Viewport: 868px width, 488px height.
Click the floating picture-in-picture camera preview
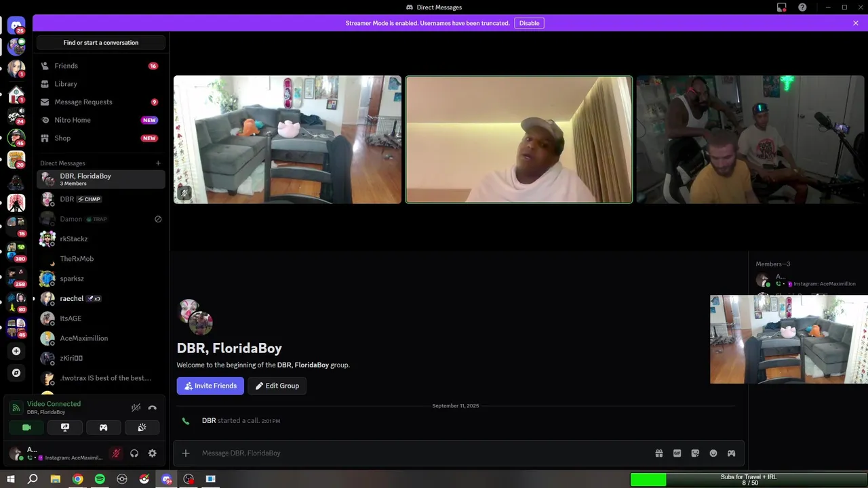pyautogui.click(x=789, y=340)
